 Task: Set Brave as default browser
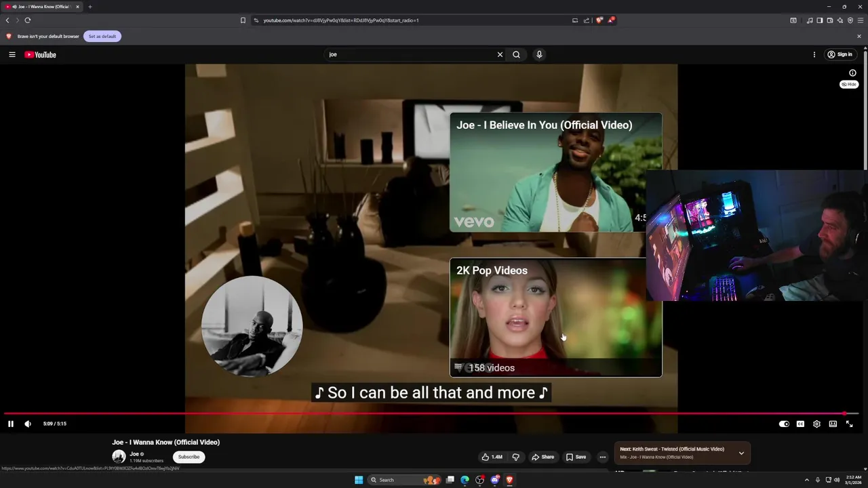(102, 36)
